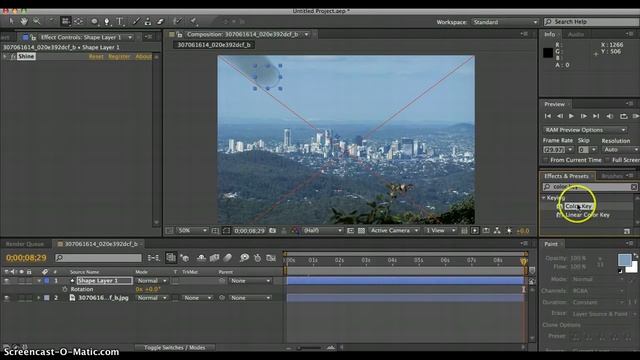This screenshot has height=360, width=640.
Task: Open composition mini-flowchart in timeline
Action: coord(154,258)
